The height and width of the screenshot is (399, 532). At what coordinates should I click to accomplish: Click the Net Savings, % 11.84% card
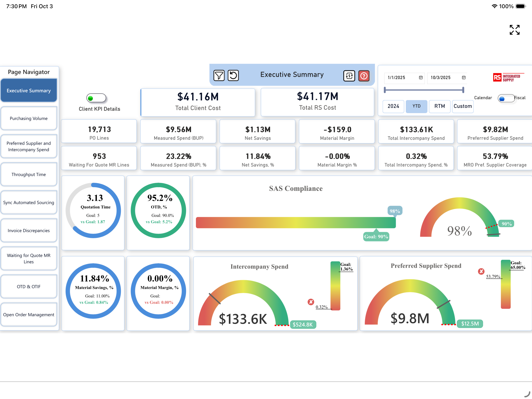coord(257,158)
